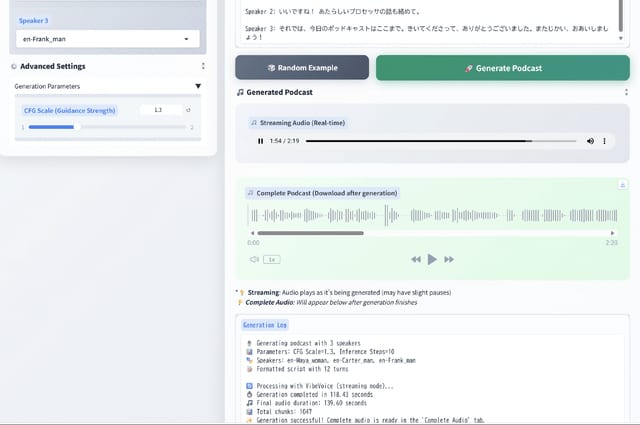Click inside the Generation Log text area
640x425 pixels.
432,375
